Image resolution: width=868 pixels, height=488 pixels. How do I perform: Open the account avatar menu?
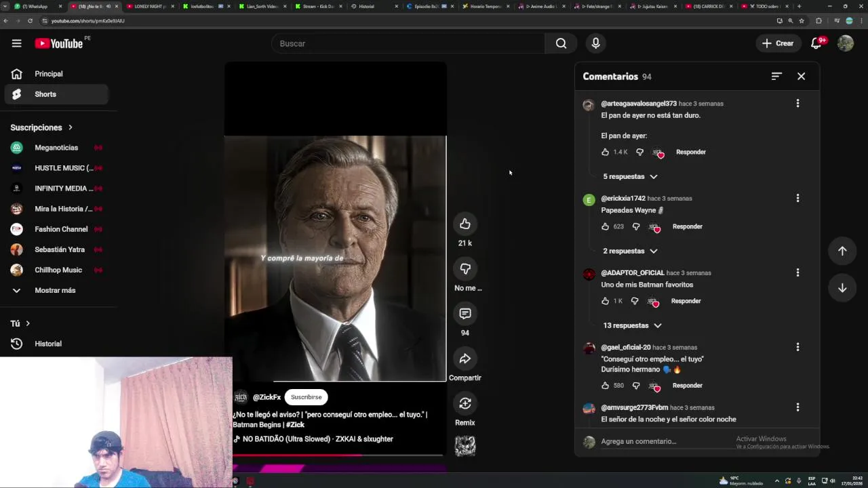pyautogui.click(x=845, y=43)
